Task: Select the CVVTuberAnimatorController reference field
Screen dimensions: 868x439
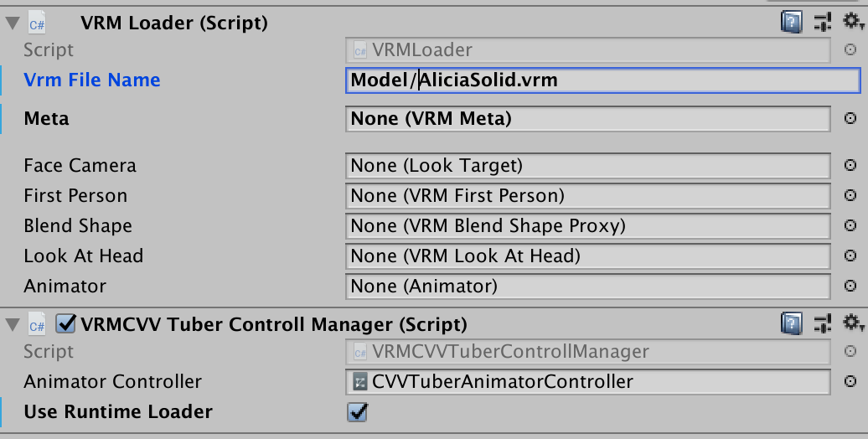Action: [586, 382]
